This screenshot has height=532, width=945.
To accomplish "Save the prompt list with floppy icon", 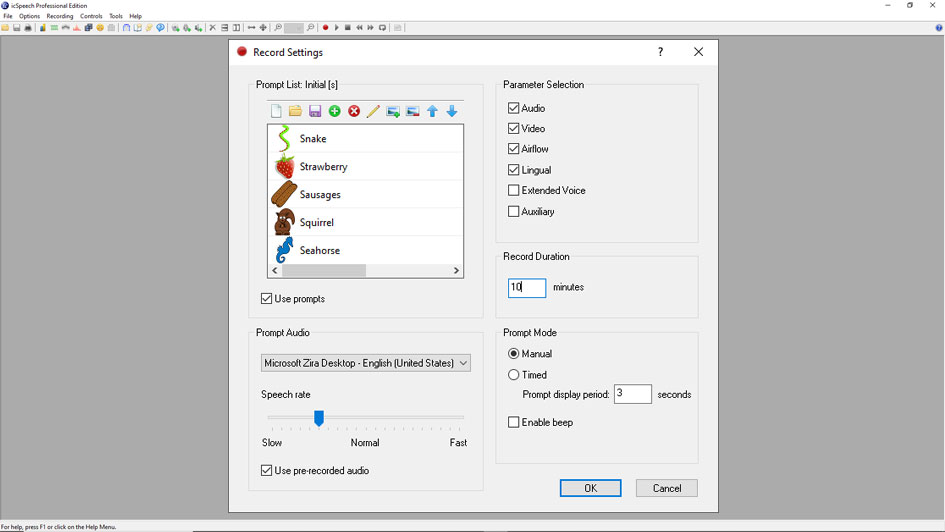I will click(315, 111).
